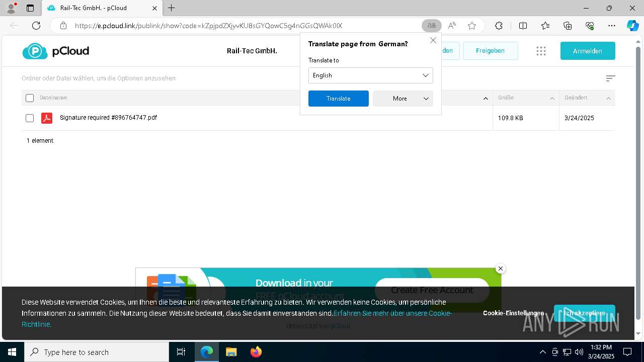Open Cookie-Einstellungen
This screenshot has height=362, width=644.
pyautogui.click(x=513, y=313)
